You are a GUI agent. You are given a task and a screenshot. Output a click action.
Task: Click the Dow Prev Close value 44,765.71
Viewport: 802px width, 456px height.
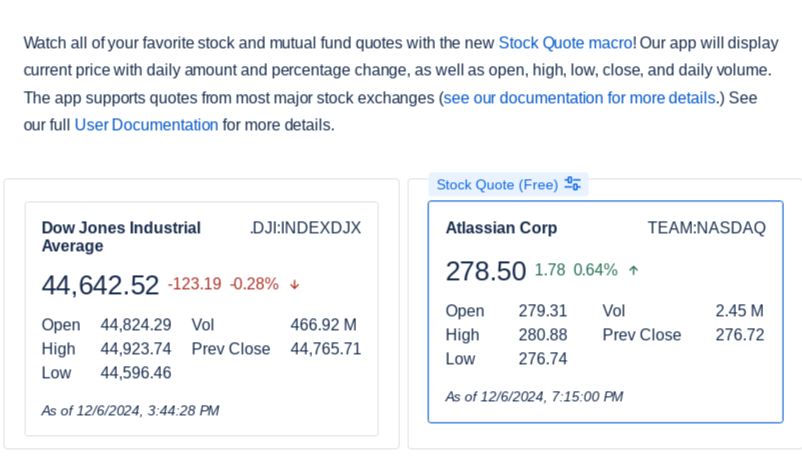[325, 349]
